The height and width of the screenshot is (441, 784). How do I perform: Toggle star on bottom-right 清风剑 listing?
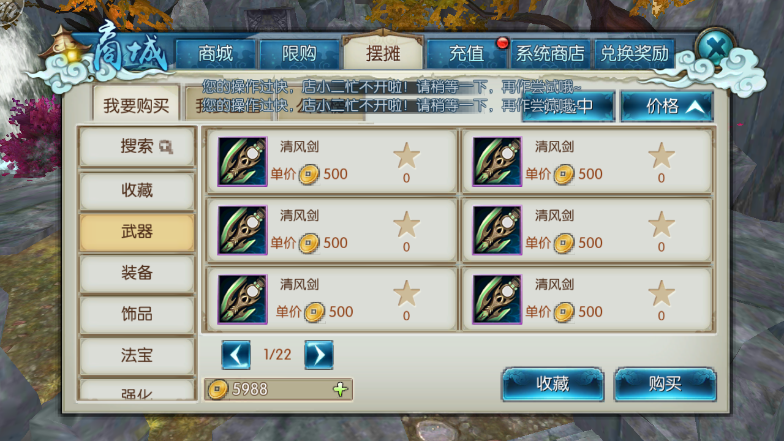tap(661, 294)
